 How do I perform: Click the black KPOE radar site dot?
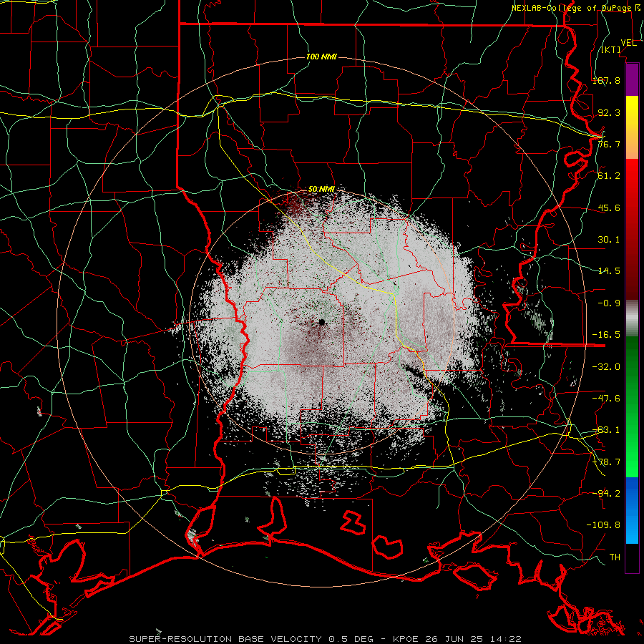322,323
